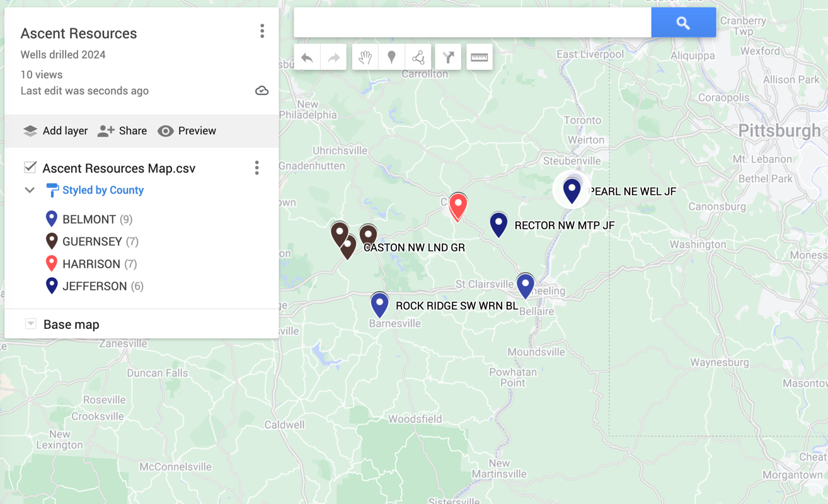The width and height of the screenshot is (828, 504).
Task: Click the Styled by County link
Action: [x=103, y=190]
